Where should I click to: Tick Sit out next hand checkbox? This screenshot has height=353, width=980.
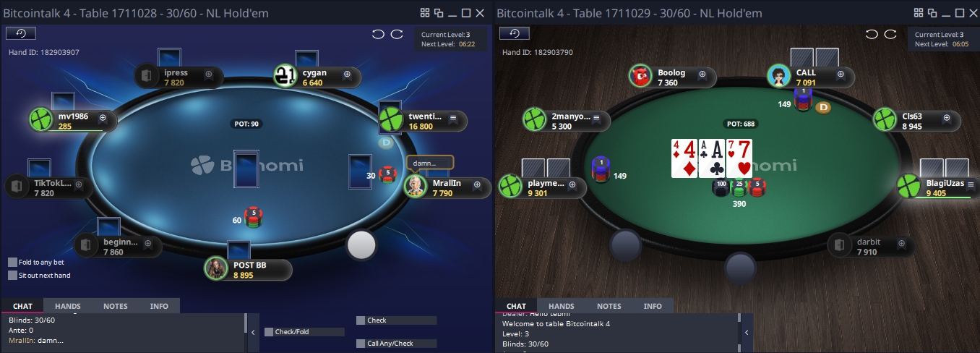point(12,276)
